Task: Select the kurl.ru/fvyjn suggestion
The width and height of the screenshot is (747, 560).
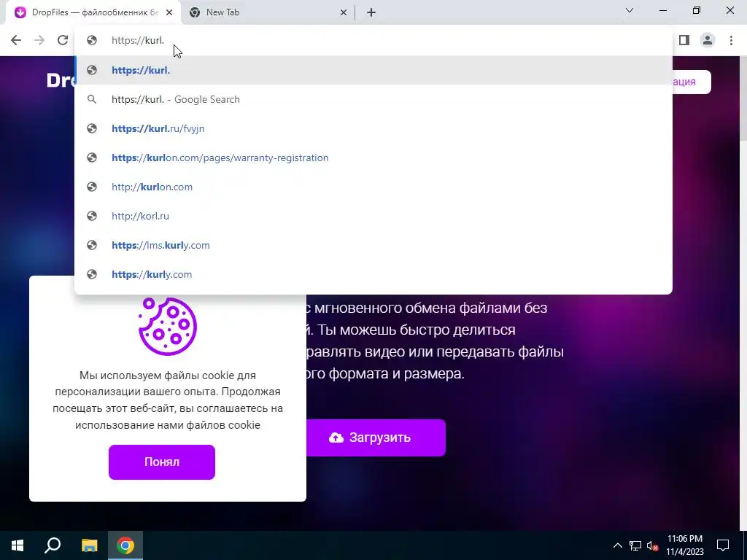Action: (373, 128)
